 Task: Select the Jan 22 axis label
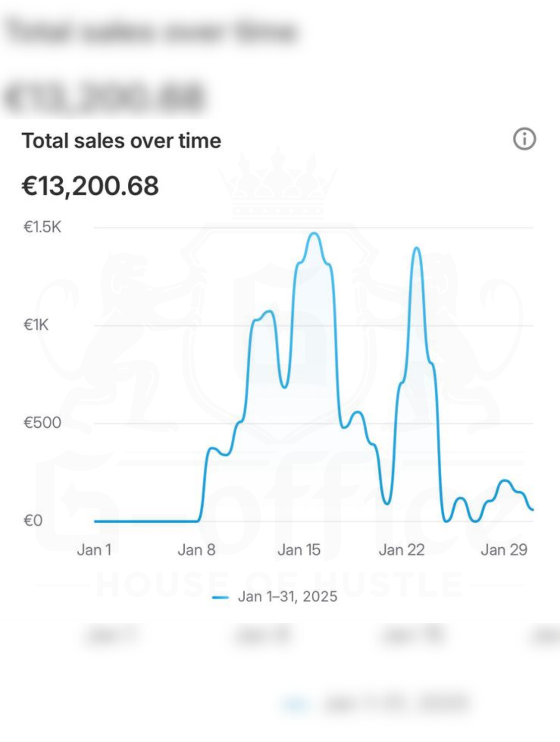401,550
